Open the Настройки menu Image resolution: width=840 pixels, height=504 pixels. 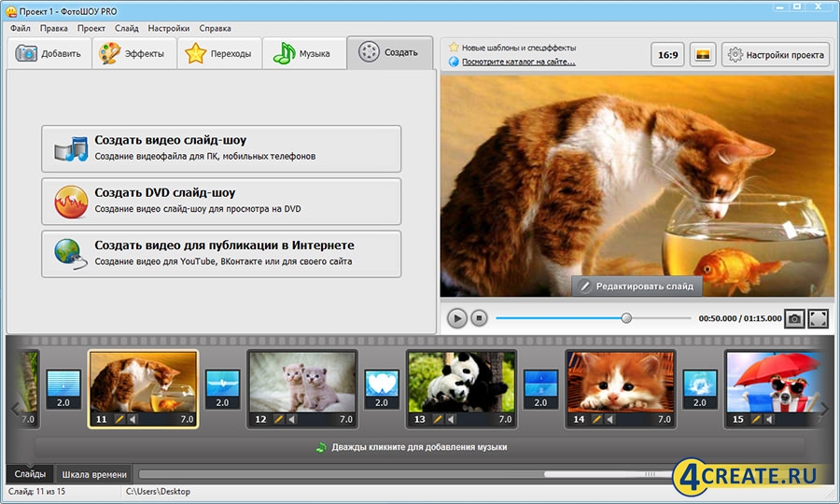click(x=169, y=28)
